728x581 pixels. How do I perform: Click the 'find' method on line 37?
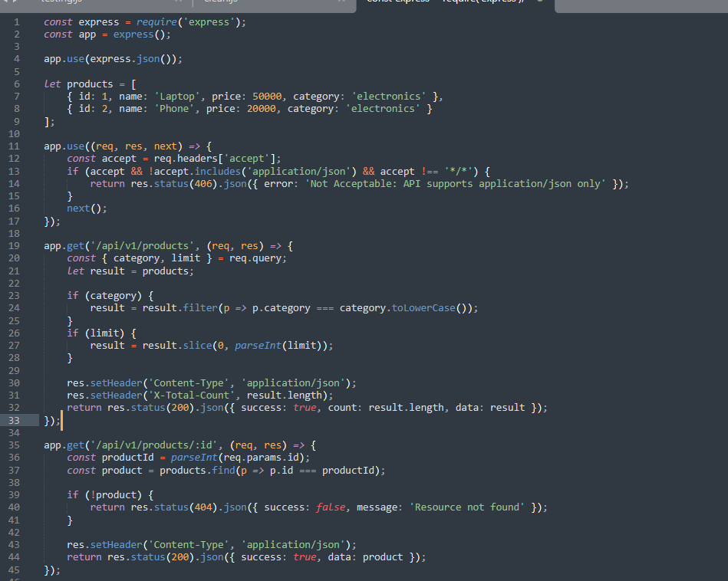223,471
